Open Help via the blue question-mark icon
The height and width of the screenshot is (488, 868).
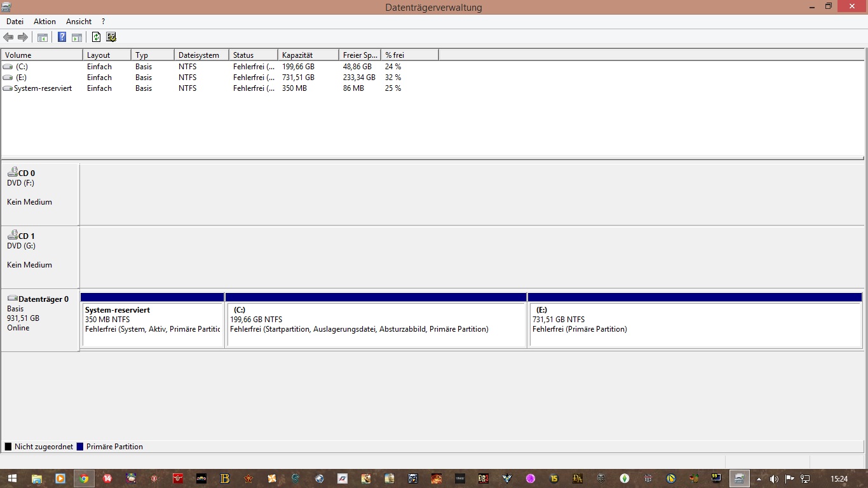click(x=62, y=37)
